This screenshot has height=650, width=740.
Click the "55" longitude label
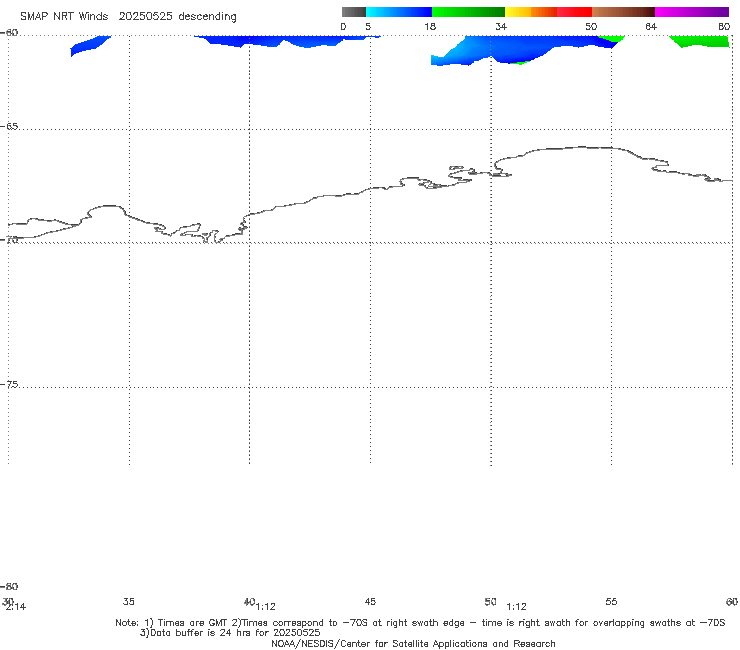[611, 601]
